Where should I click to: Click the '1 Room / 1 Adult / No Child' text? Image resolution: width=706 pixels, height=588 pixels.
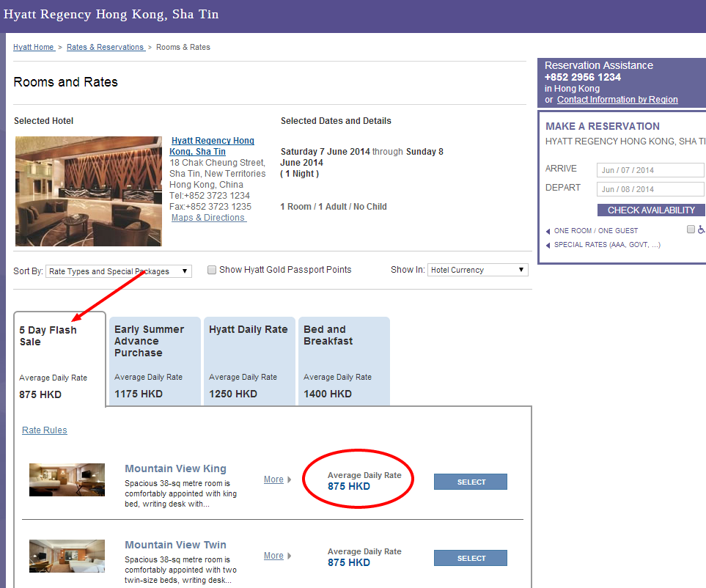334,207
